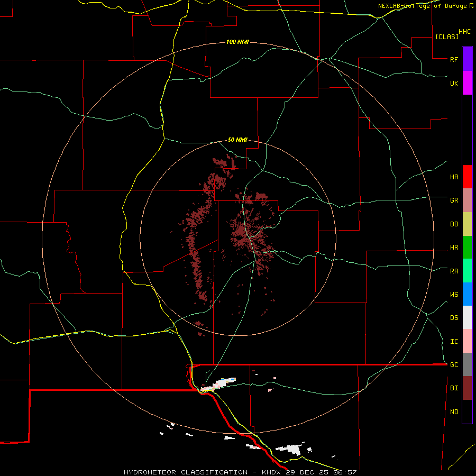Click the ND legend label

[x=454, y=411]
